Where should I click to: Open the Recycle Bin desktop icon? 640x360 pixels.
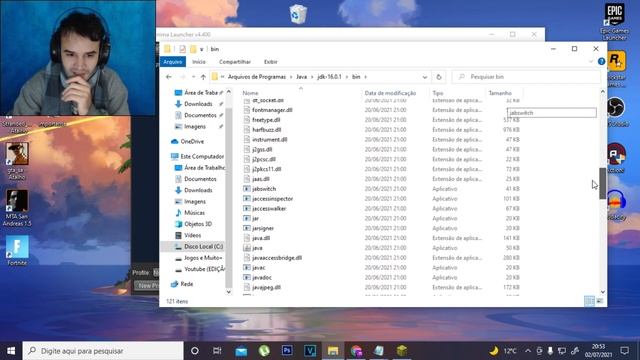tap(298, 14)
